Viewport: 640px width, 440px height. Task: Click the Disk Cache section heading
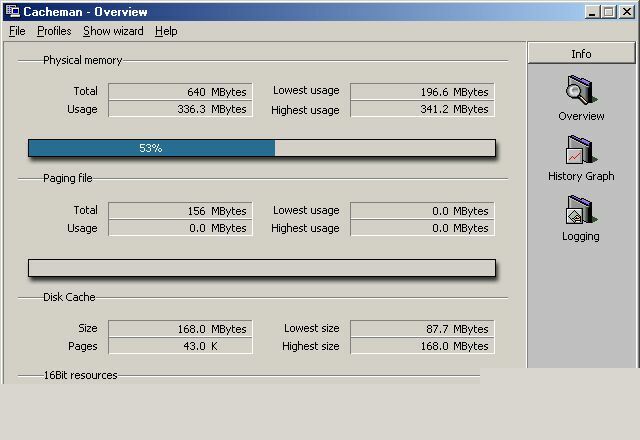point(69,297)
